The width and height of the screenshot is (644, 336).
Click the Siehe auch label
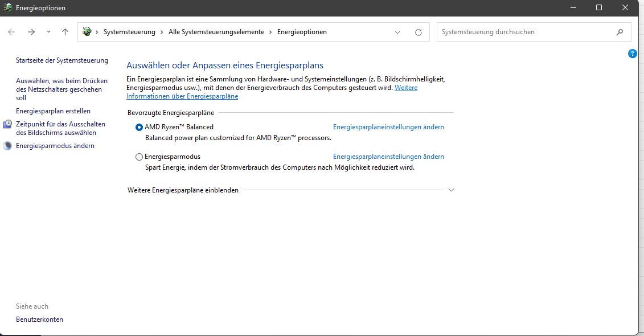(x=32, y=306)
